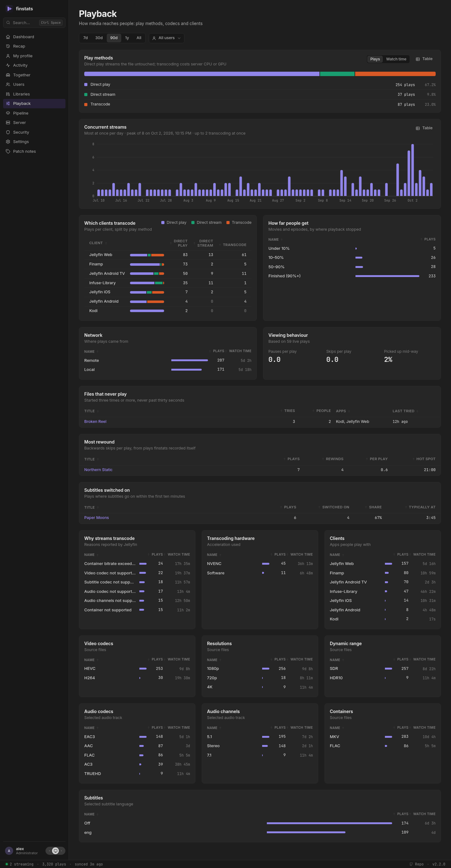Open the Paper Moons title link
This screenshot has width=451, height=868.
(96, 517)
